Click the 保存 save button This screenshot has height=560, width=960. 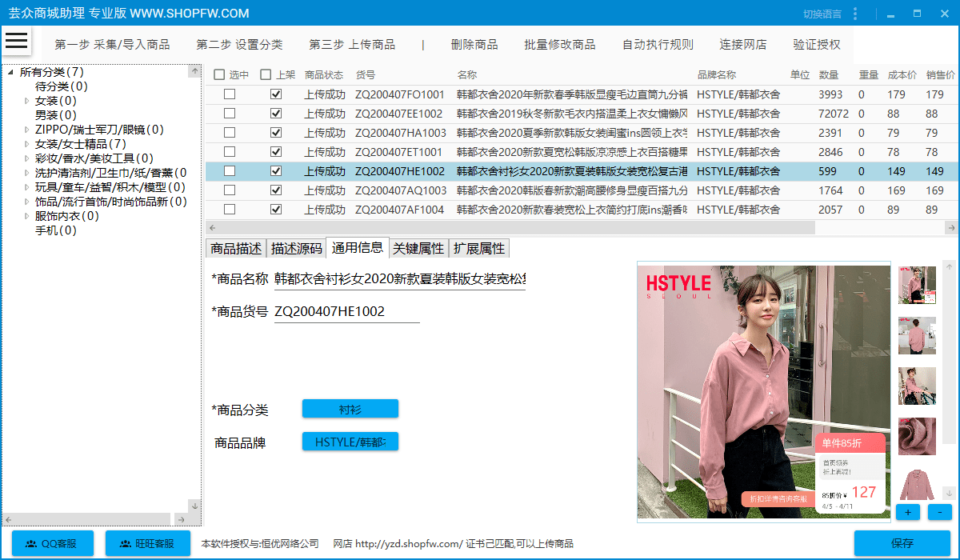(x=902, y=543)
